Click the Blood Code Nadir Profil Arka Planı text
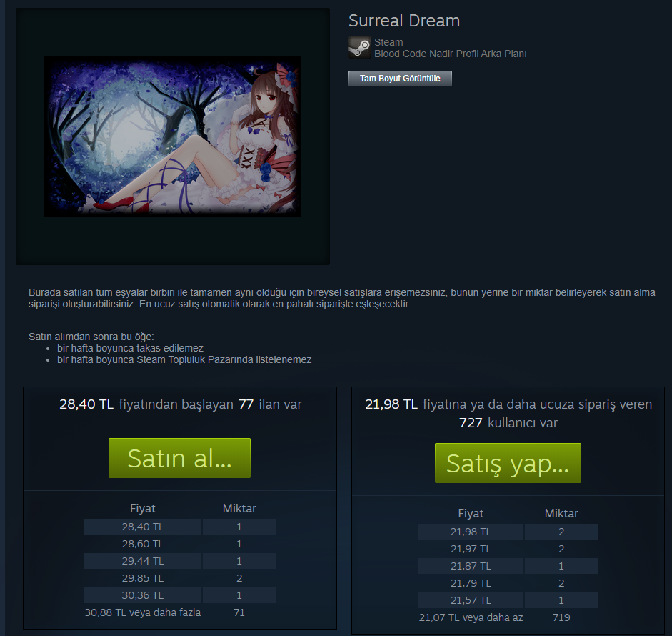672x636 pixels. 450,54
